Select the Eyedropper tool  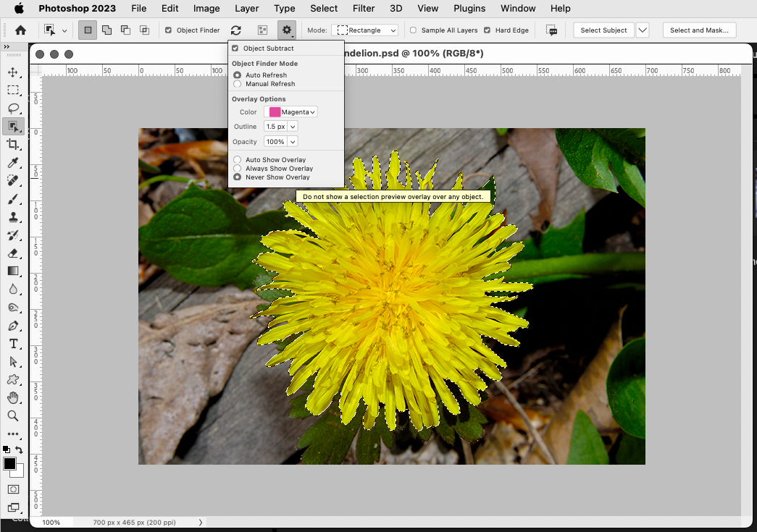[14, 162]
